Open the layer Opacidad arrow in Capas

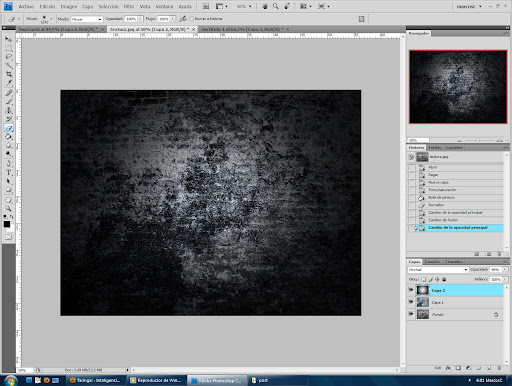(x=505, y=269)
